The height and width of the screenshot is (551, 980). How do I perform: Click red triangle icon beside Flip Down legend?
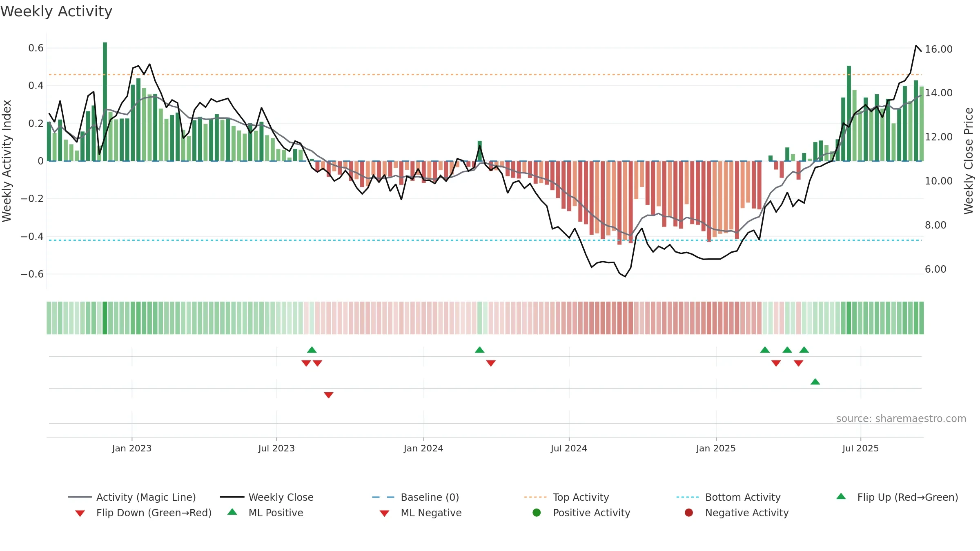(x=80, y=513)
